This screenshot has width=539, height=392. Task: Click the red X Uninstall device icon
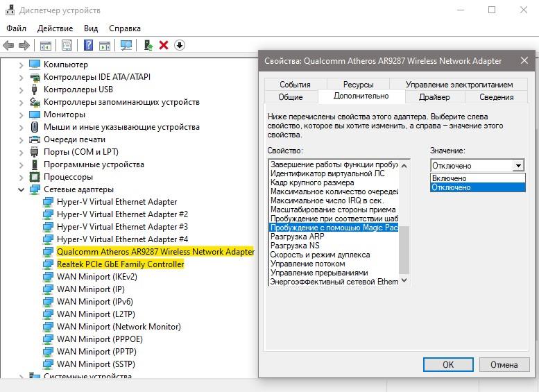[x=164, y=45]
